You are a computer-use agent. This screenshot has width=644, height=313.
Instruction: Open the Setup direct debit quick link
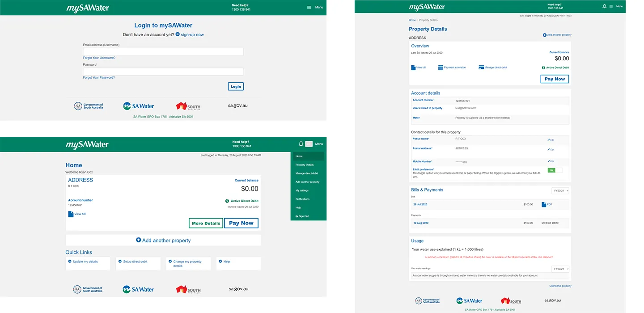pos(138,263)
